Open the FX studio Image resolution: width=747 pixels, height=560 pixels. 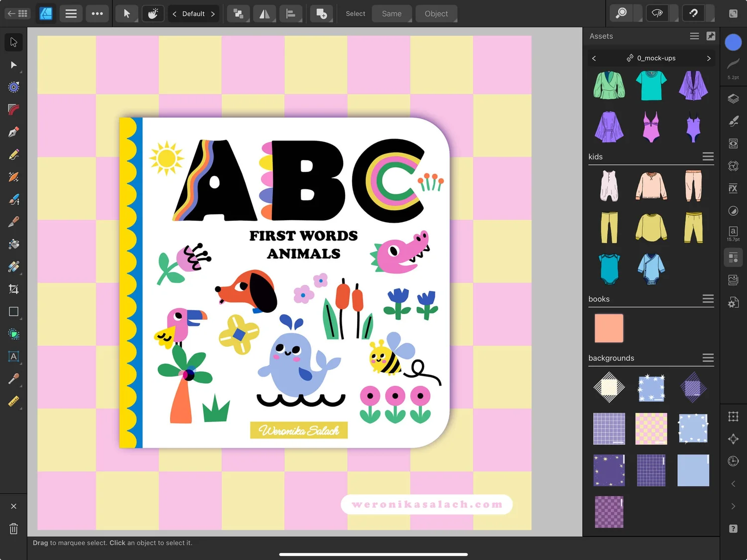click(733, 188)
